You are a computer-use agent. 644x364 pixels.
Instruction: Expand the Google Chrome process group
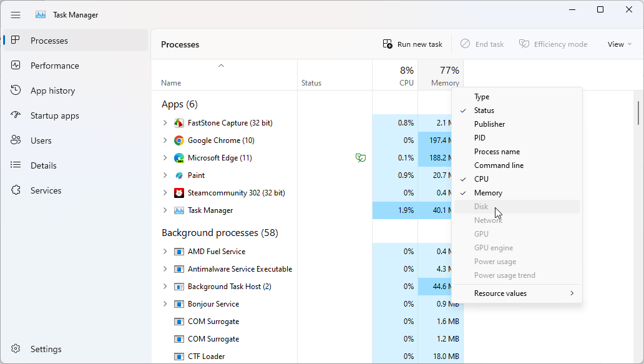point(165,140)
